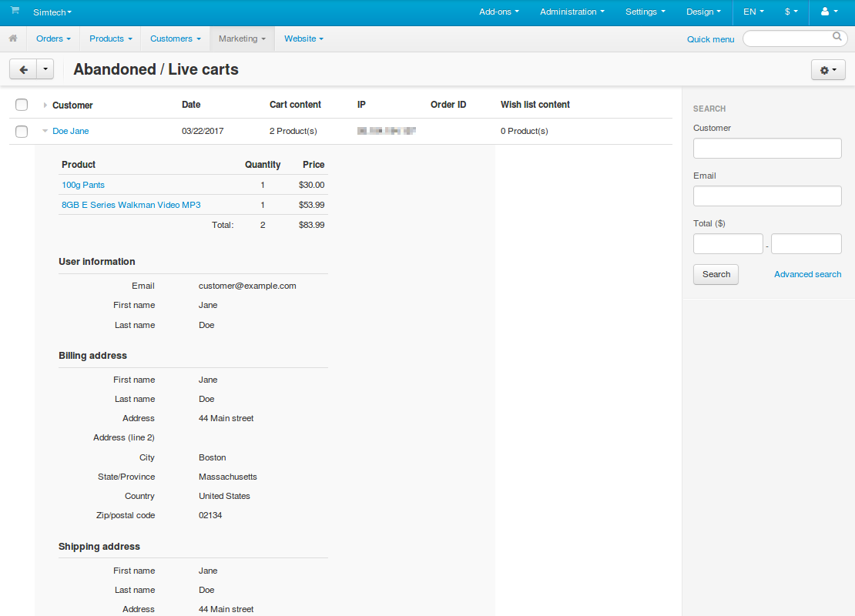Open the user account icon menu
The image size is (855, 616).
click(829, 12)
